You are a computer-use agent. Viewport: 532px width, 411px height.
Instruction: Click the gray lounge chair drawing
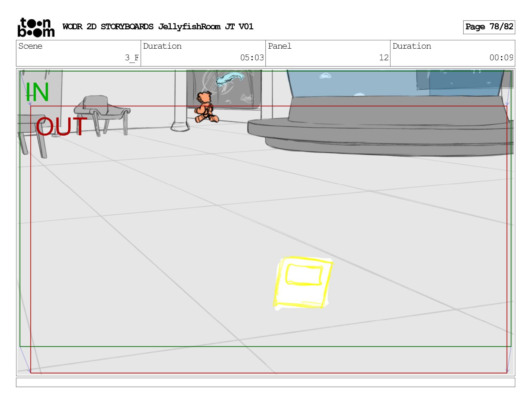click(x=103, y=115)
